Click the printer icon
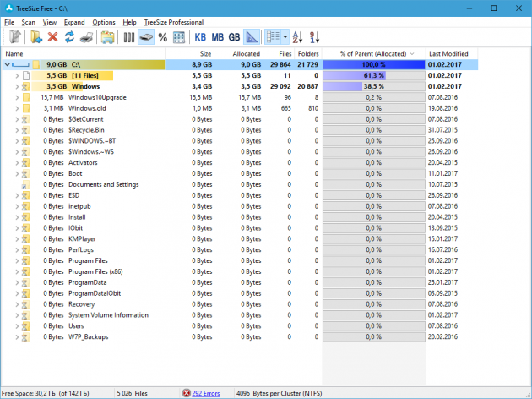 coord(86,37)
